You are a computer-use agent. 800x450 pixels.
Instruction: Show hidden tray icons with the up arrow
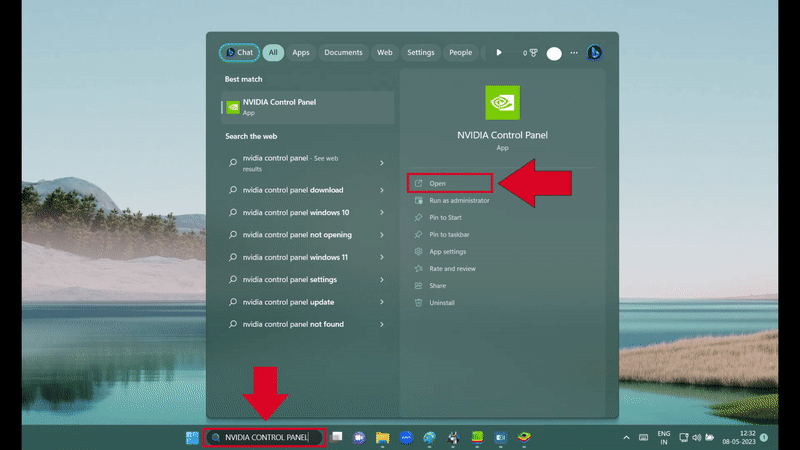tap(626, 437)
